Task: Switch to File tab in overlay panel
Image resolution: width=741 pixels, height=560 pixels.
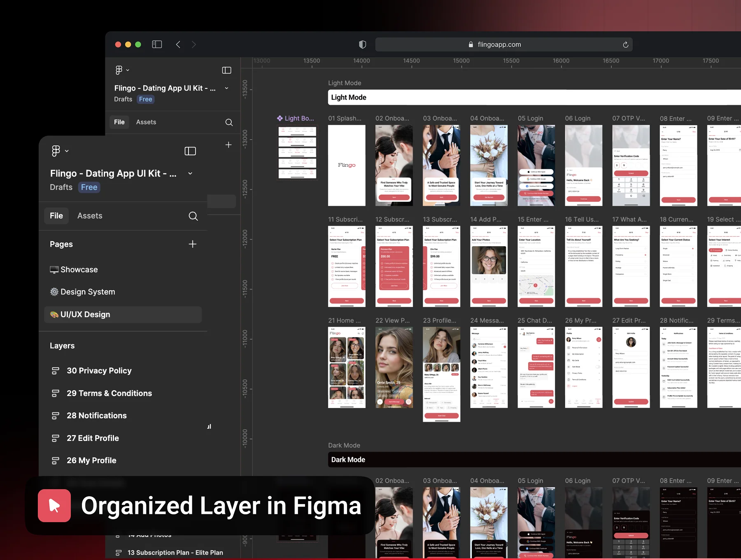Action: 56,216
